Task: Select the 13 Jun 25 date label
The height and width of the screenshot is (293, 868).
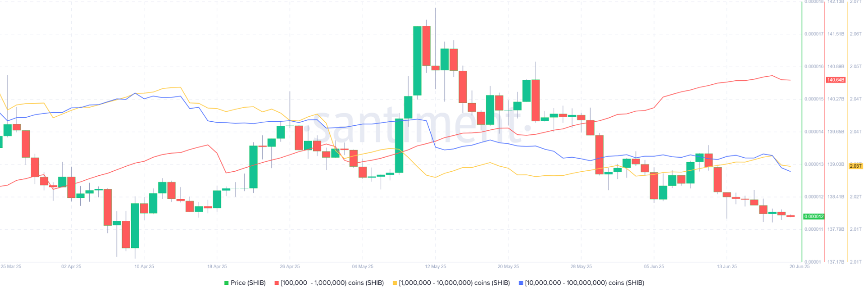Action: tap(727, 266)
